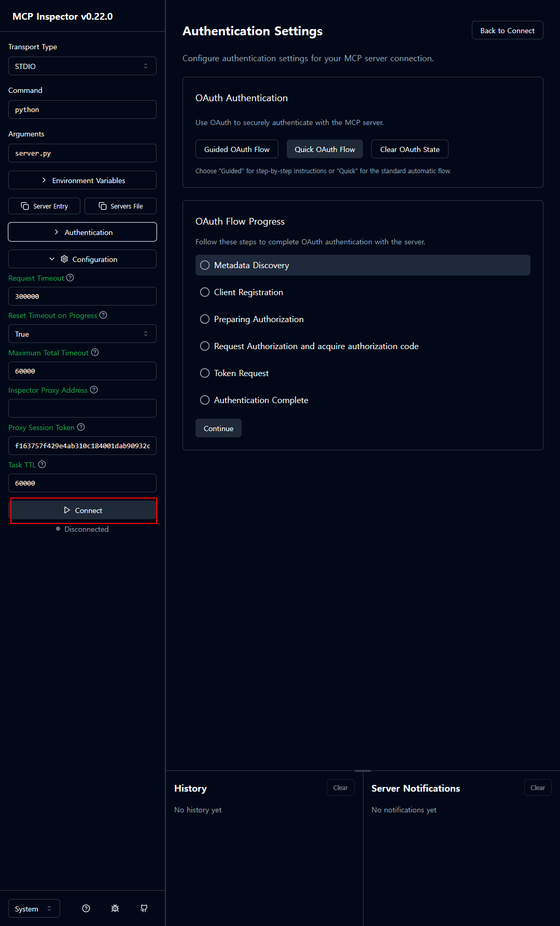Viewport: 560px width, 926px height.
Task: Open the Reset Timeout True dropdown
Action: point(82,334)
